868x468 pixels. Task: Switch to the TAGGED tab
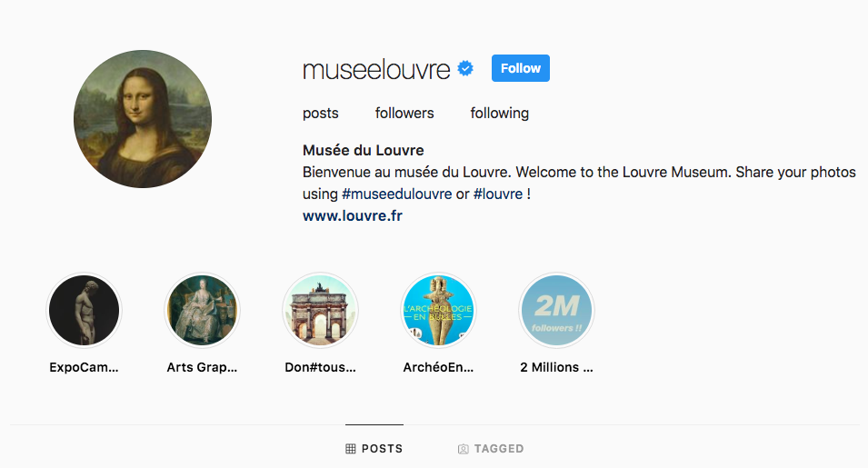click(491, 449)
